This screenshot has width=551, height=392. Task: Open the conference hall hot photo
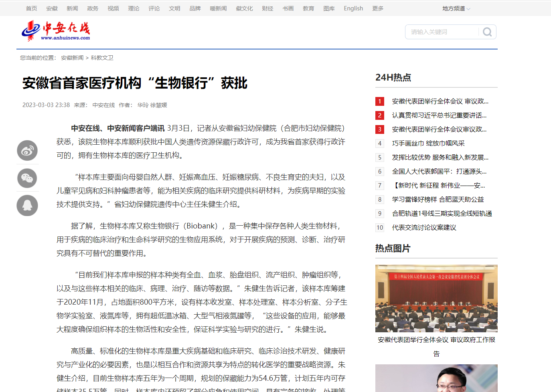coord(436,298)
